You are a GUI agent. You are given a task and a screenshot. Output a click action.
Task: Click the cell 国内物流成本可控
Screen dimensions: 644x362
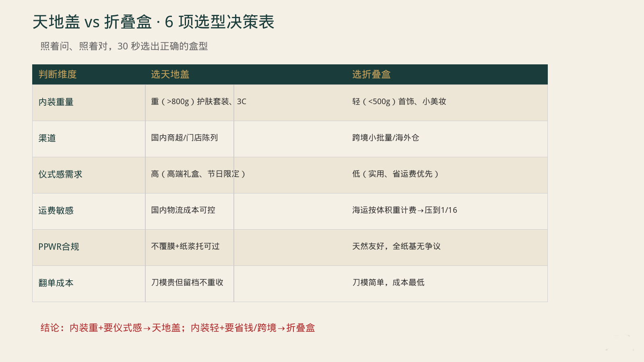pyautogui.click(x=183, y=210)
